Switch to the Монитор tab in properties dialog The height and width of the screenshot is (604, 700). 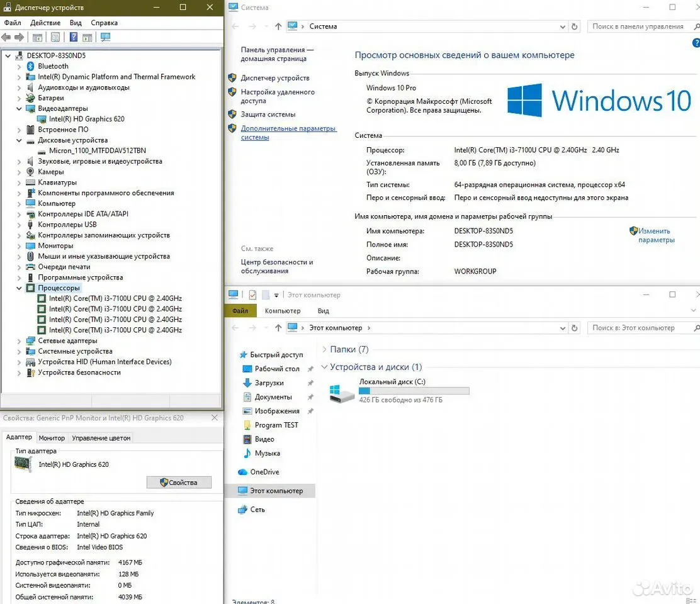(x=52, y=438)
